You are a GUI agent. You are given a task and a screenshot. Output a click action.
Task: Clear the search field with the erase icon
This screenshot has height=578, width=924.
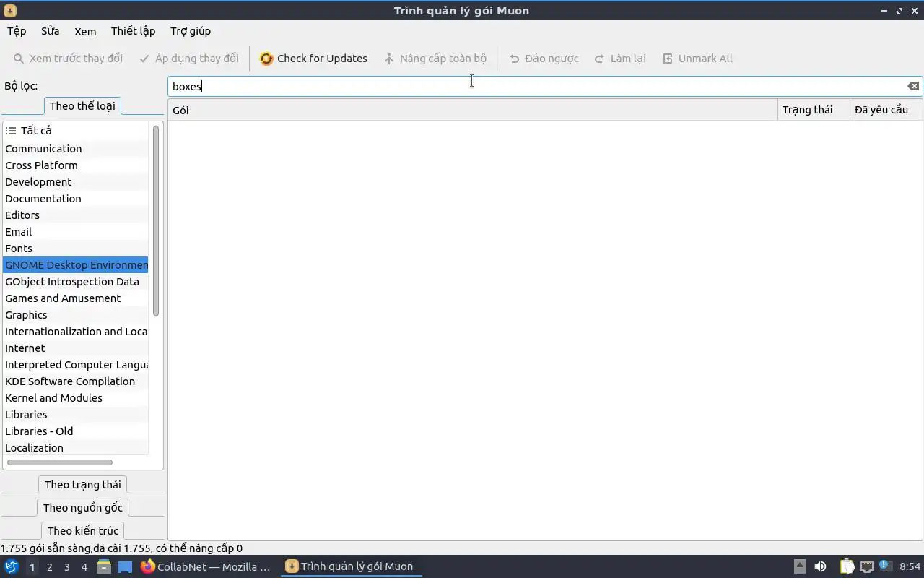pos(913,86)
